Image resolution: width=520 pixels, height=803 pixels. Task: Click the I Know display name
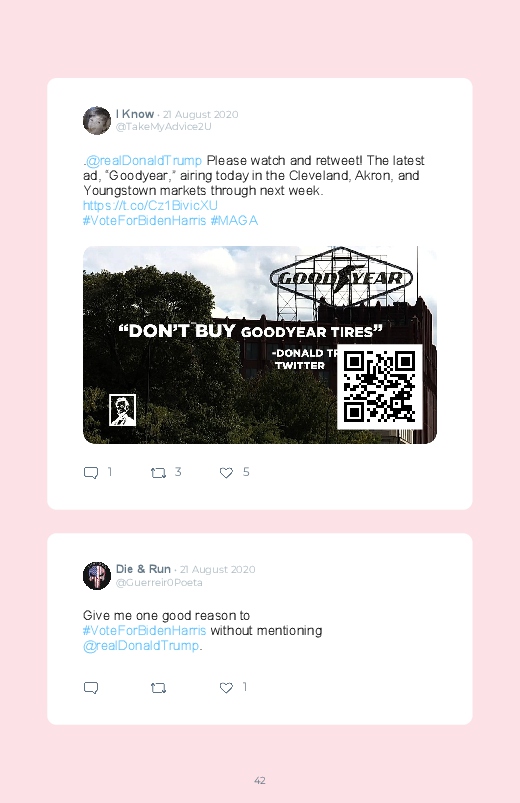pyautogui.click(x=135, y=114)
